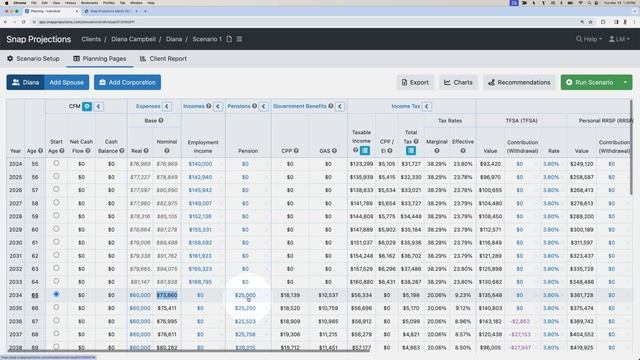The height and width of the screenshot is (360, 640).
Task: Open the Chrome Bookmarks menu
Action: [89, 3]
